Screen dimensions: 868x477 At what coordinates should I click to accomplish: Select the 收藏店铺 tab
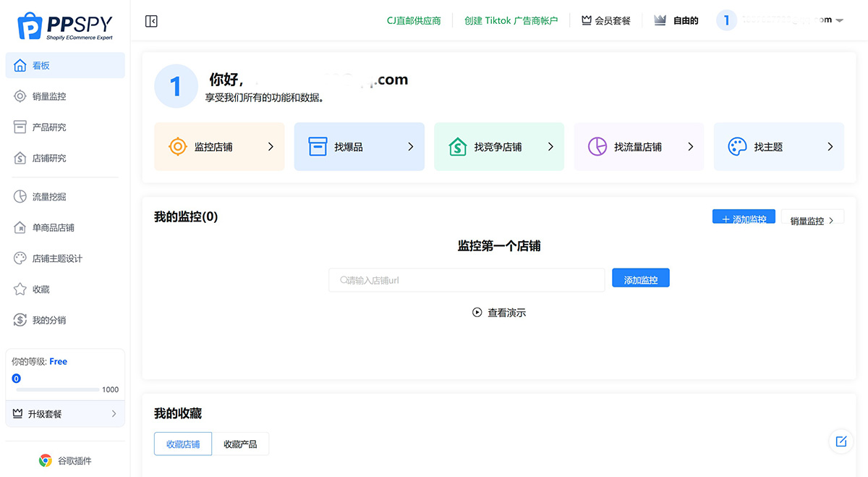tap(183, 444)
